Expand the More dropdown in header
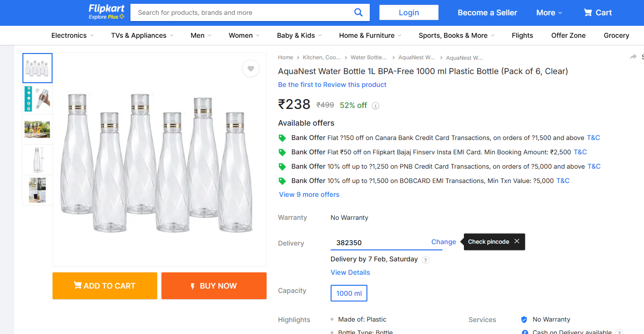This screenshot has width=644, height=334. [549, 13]
